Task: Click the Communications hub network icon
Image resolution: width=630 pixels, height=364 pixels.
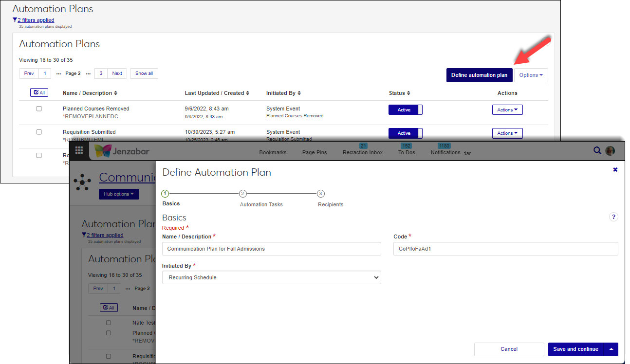Action: click(x=82, y=182)
